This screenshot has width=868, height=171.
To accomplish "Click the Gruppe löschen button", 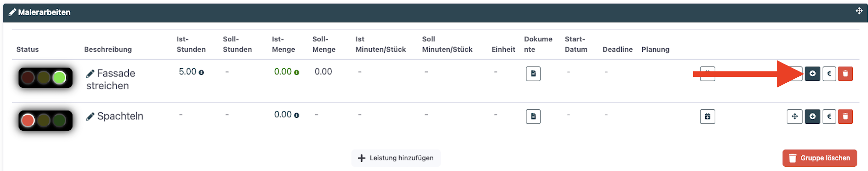I will (819, 158).
